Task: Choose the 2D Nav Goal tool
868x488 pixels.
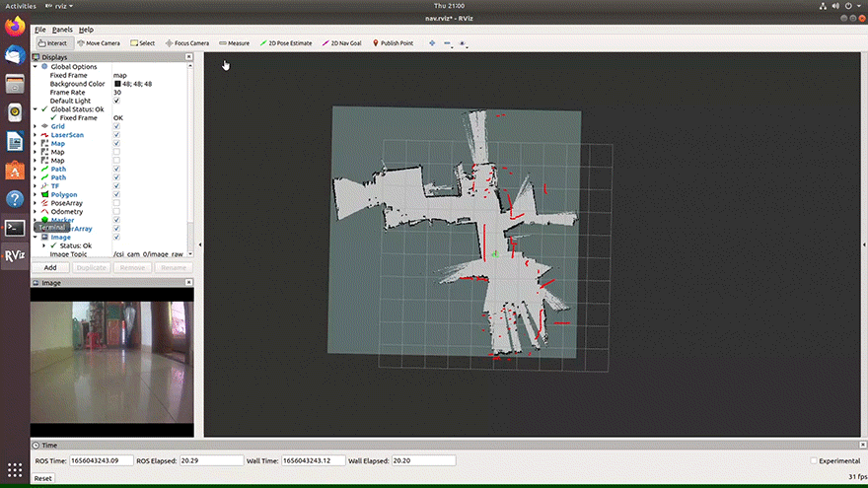Action: coord(342,43)
